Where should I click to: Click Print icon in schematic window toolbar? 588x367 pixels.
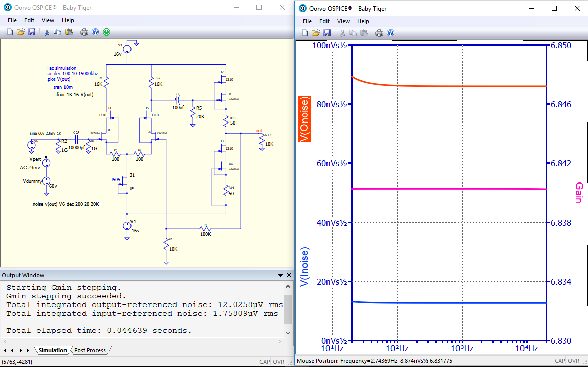(x=84, y=32)
